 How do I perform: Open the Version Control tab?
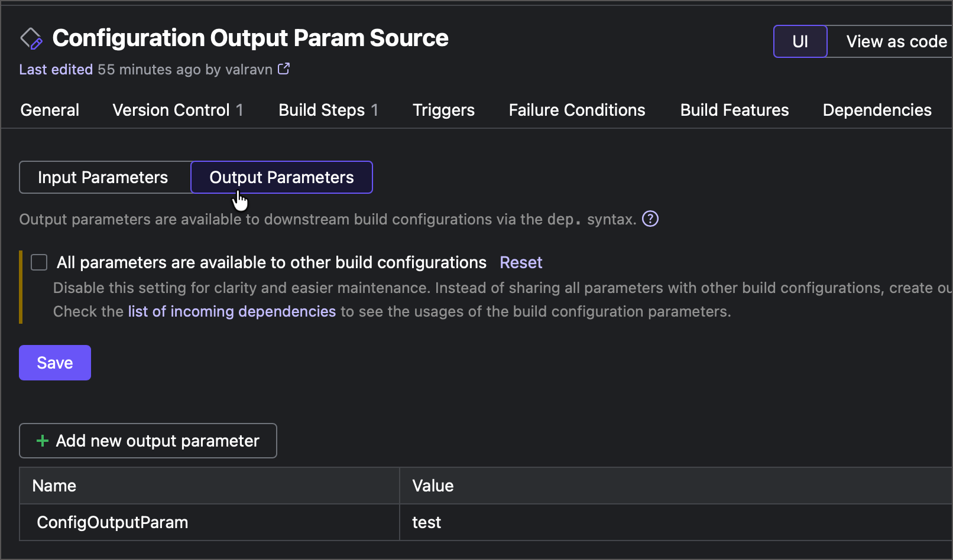click(178, 110)
